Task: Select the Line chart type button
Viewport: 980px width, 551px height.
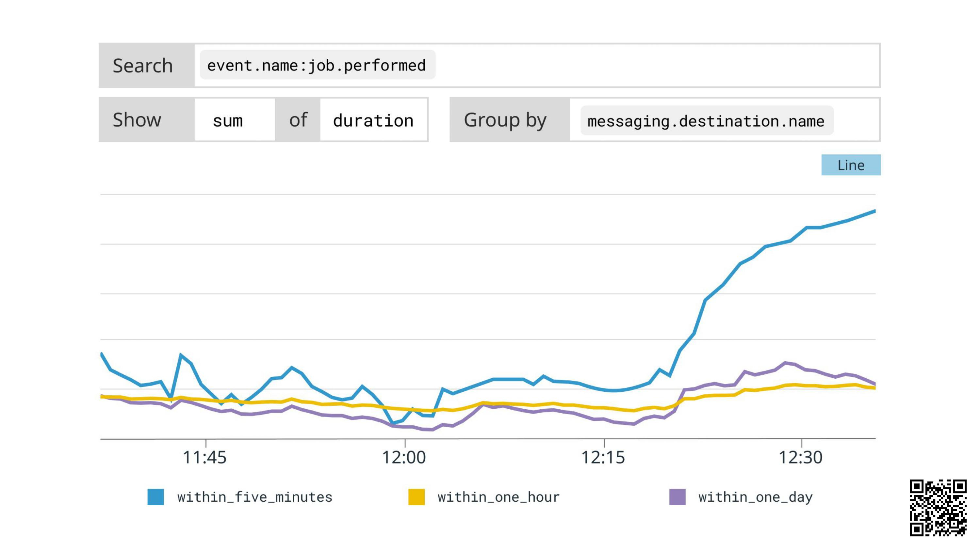Action: coord(851,165)
